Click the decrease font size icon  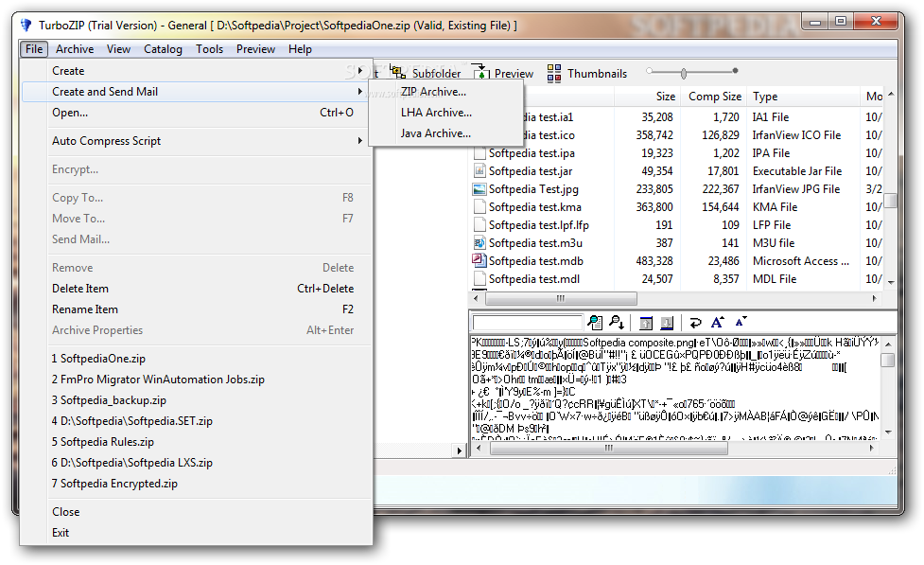(741, 322)
